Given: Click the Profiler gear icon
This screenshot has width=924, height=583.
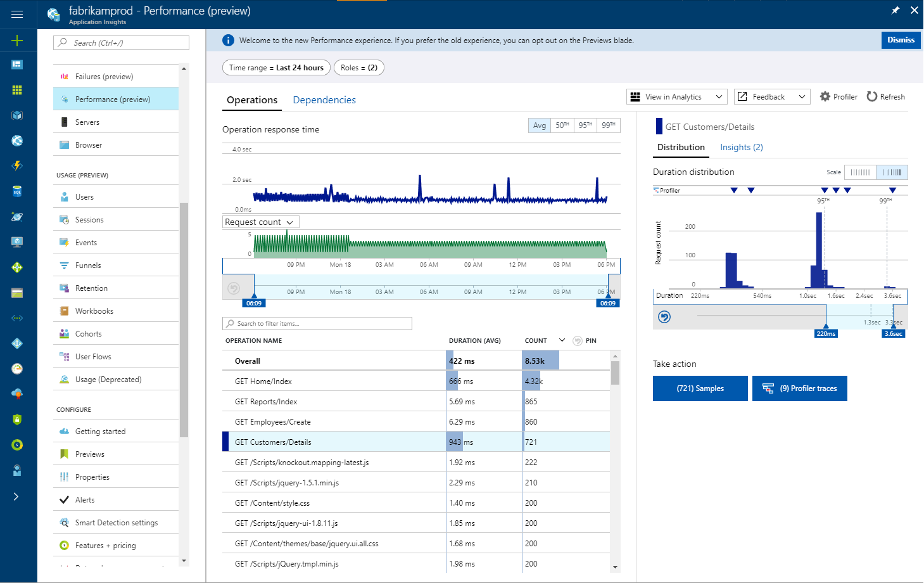Looking at the screenshot, I should point(825,97).
